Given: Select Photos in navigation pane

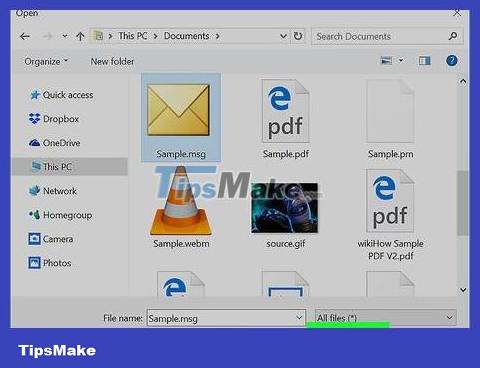Looking at the screenshot, I should pyautogui.click(x=50, y=263).
